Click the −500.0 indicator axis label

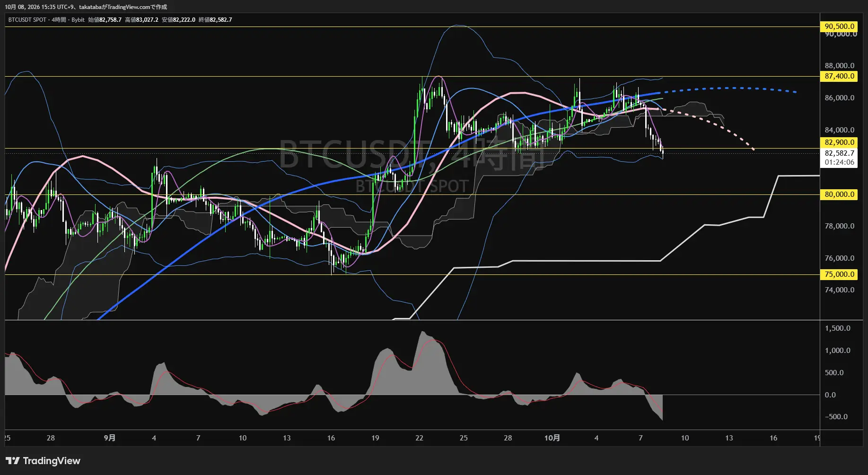(x=836, y=417)
